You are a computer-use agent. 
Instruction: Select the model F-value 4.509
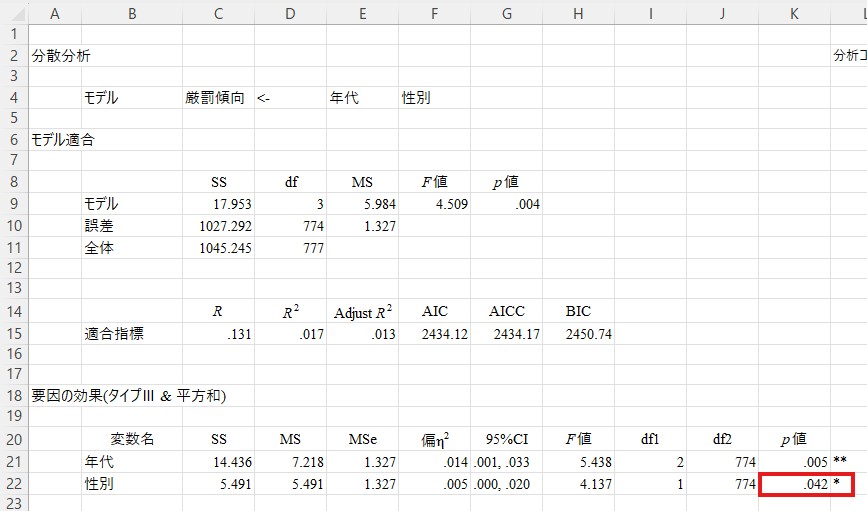tap(434, 204)
